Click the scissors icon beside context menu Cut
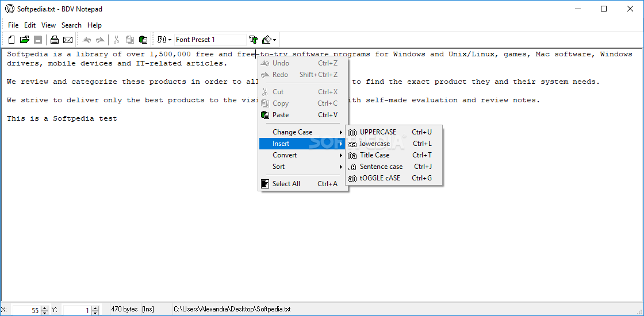The height and width of the screenshot is (316, 644). coord(265,92)
